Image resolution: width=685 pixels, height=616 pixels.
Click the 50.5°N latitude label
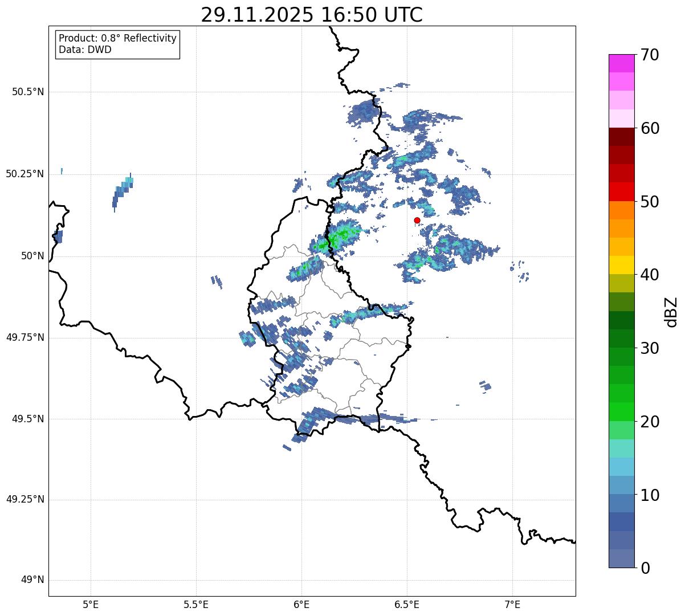point(28,92)
